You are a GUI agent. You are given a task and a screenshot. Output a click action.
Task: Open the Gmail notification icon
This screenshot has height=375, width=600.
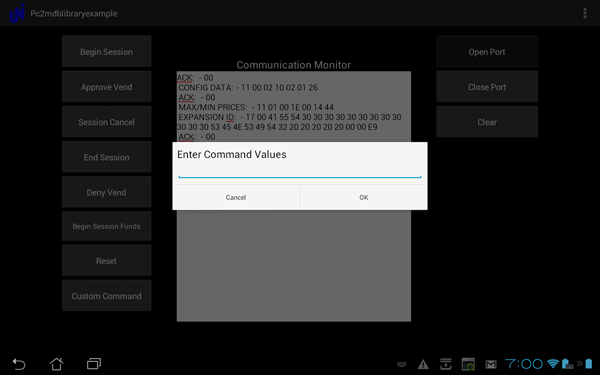tap(491, 364)
